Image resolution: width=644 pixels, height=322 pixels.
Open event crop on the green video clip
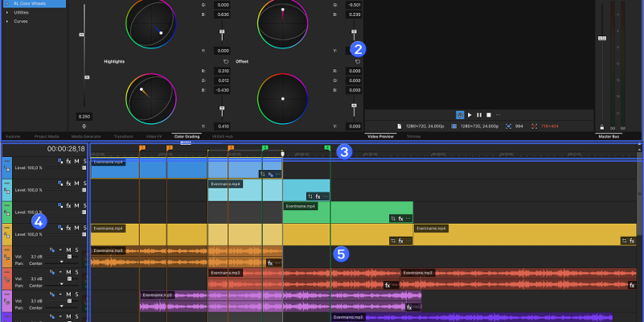click(x=393, y=219)
